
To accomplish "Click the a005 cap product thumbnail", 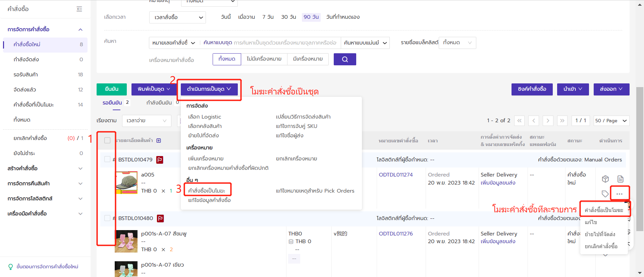I will coord(126,183).
